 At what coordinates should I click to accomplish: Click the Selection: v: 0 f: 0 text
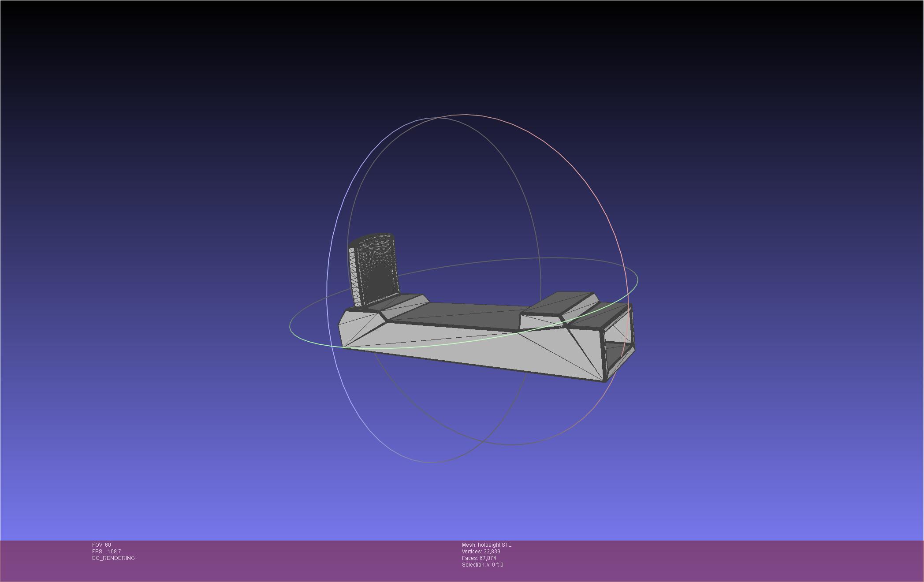coord(482,565)
